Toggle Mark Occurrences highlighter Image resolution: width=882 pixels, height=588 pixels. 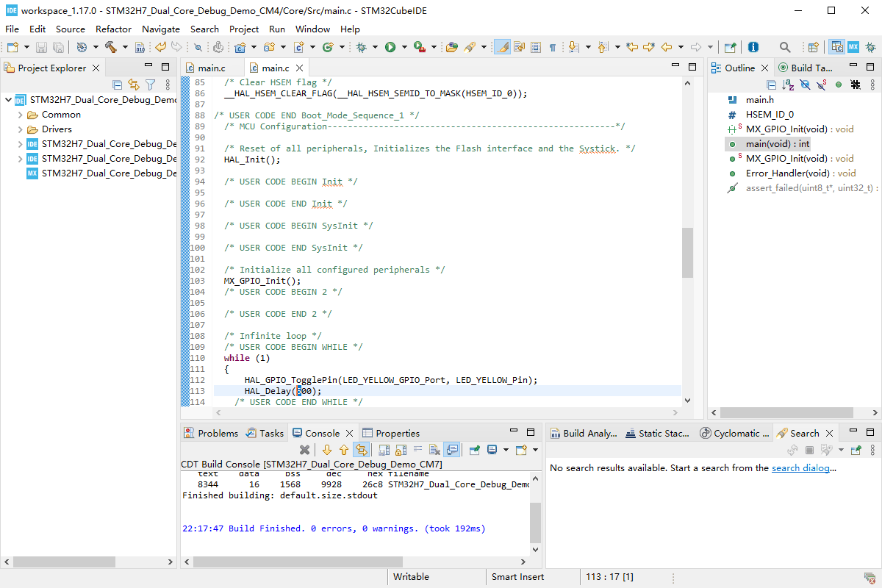point(502,47)
